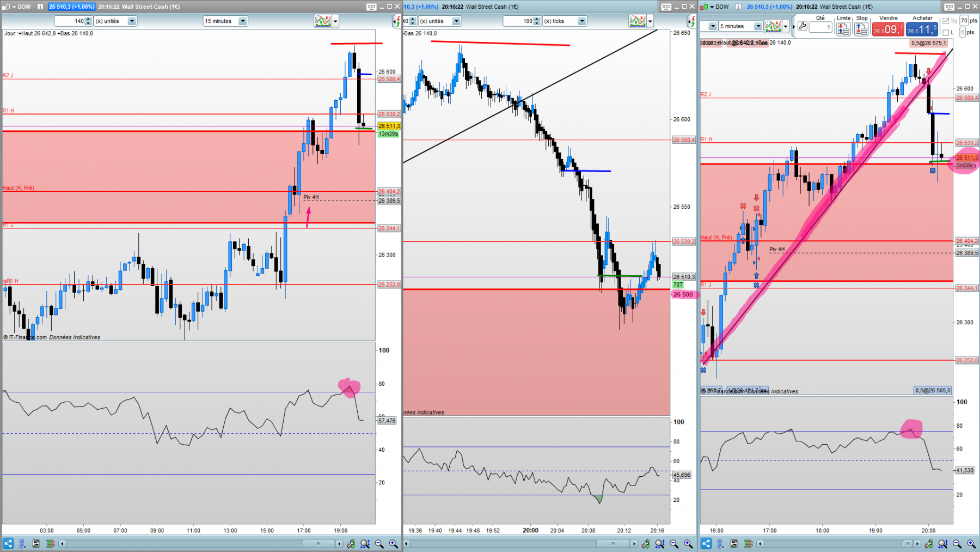Click the share icon in left chart footer

point(8,543)
